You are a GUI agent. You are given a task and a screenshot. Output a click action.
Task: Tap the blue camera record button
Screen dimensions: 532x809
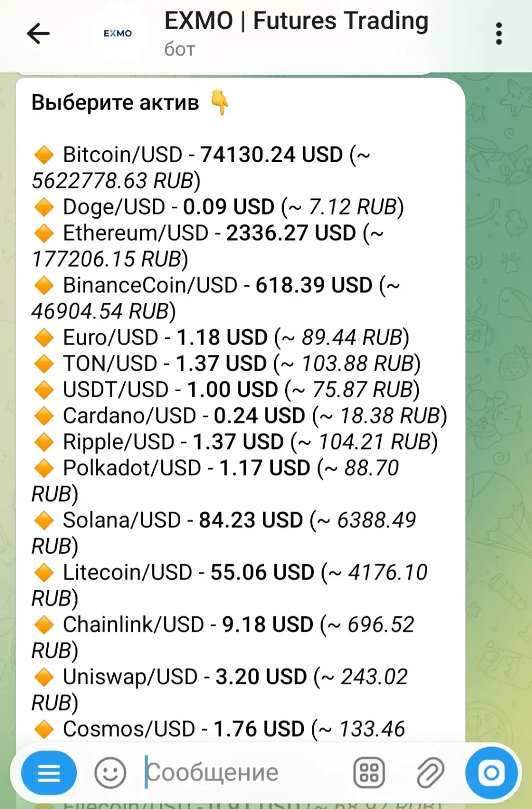click(x=491, y=773)
